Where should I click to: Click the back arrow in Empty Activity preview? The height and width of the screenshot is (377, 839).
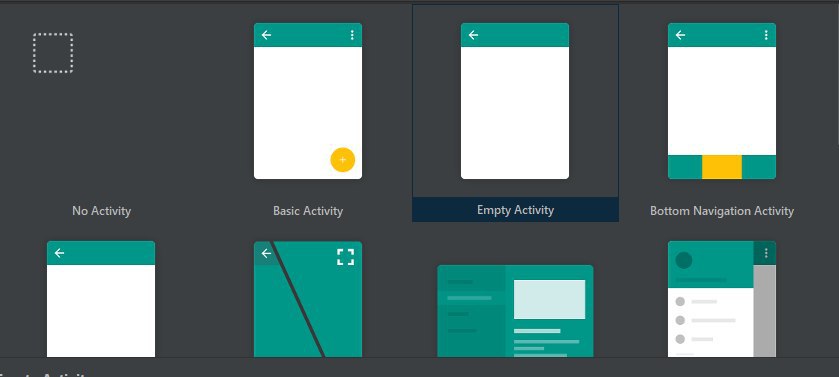pyautogui.click(x=473, y=35)
